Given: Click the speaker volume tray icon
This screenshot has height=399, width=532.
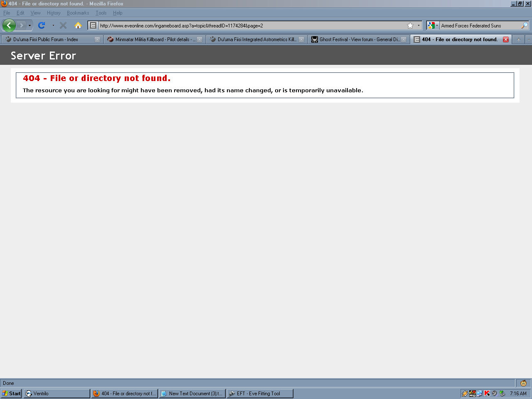Looking at the screenshot, I should click(495, 394).
